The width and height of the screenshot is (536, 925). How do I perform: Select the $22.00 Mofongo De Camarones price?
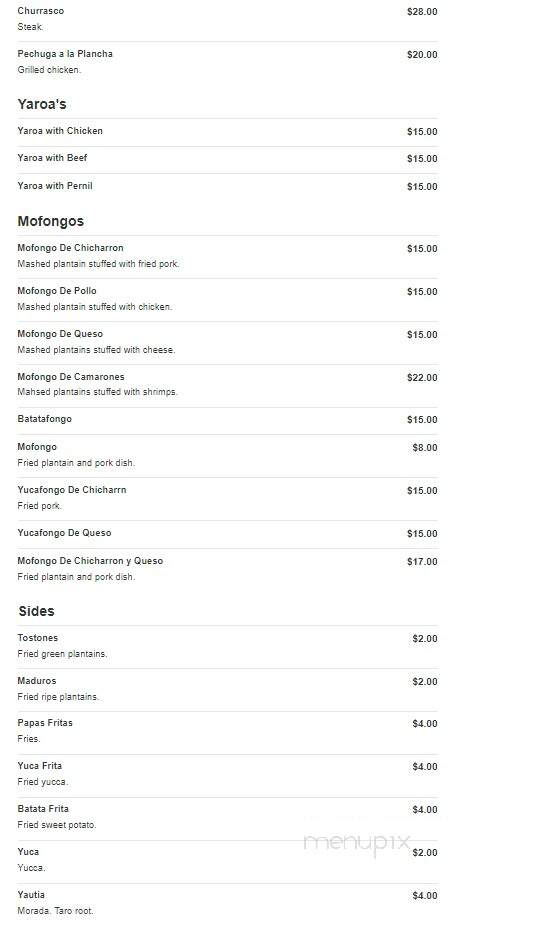[422, 378]
